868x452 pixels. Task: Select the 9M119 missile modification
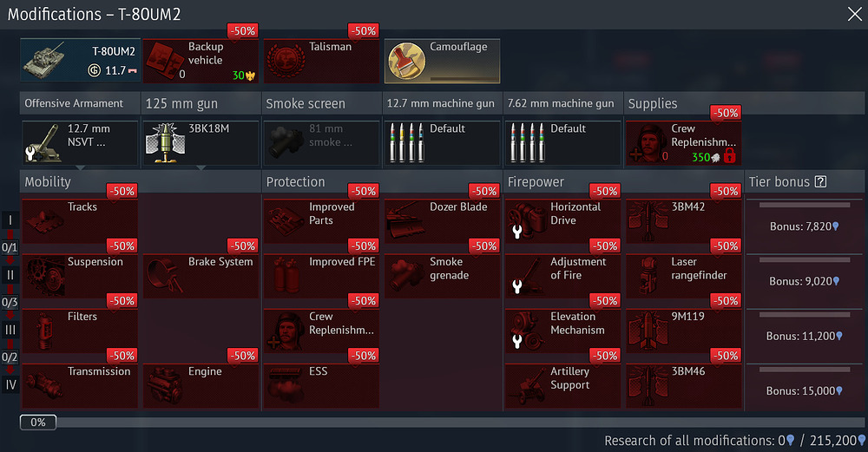(x=683, y=331)
